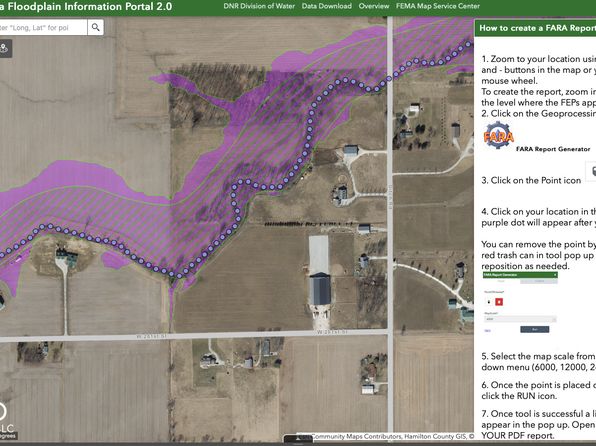Image resolution: width=596 pixels, height=446 pixels.
Task: Click the "How to create a FARA Report" header
Action: click(535, 28)
